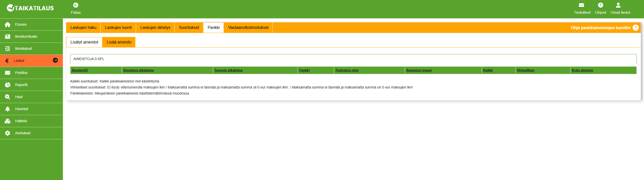
Task: Sort by Tiedoston nimi column
Action: pos(347,70)
